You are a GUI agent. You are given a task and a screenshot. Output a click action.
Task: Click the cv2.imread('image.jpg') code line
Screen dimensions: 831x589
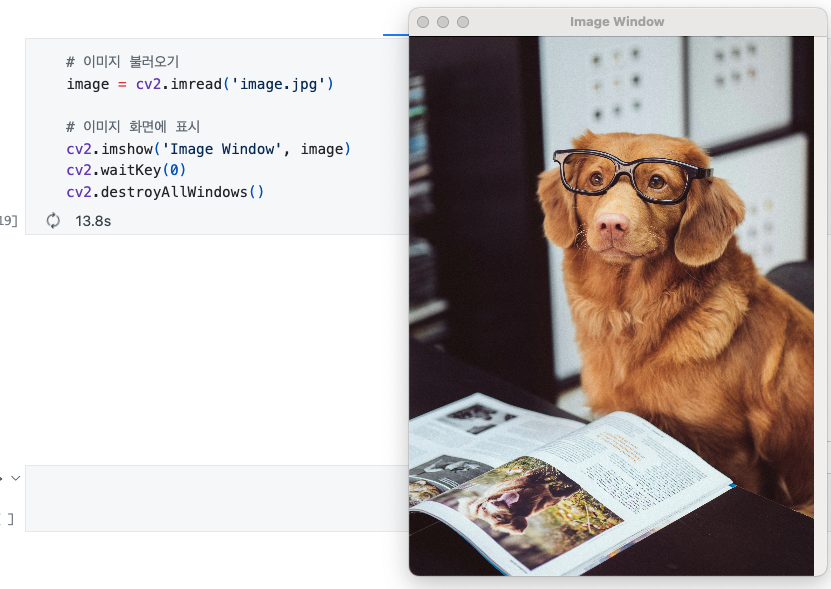coord(200,84)
